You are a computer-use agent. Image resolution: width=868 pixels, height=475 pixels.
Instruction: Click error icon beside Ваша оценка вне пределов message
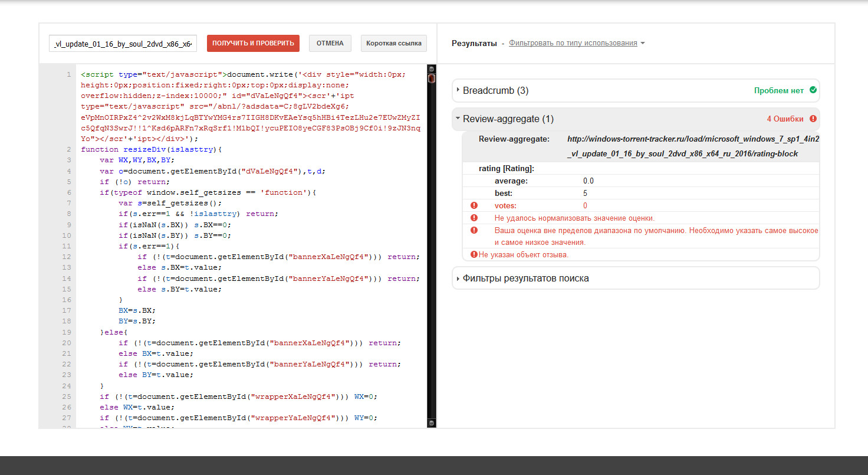pyautogui.click(x=474, y=230)
